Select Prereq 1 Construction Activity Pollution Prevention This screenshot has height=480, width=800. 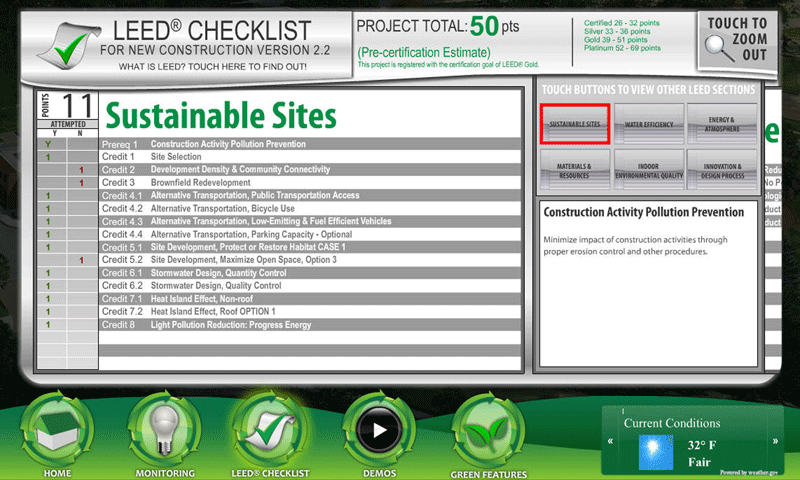click(x=310, y=144)
